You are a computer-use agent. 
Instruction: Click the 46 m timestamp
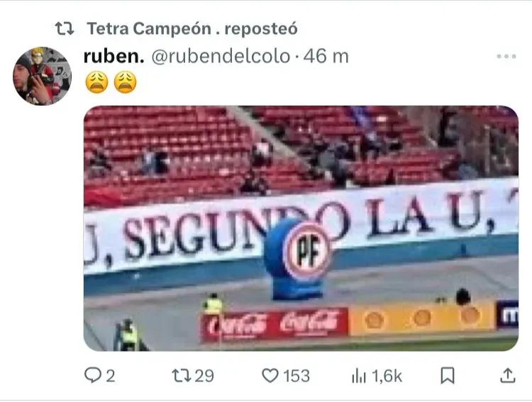tap(326, 56)
